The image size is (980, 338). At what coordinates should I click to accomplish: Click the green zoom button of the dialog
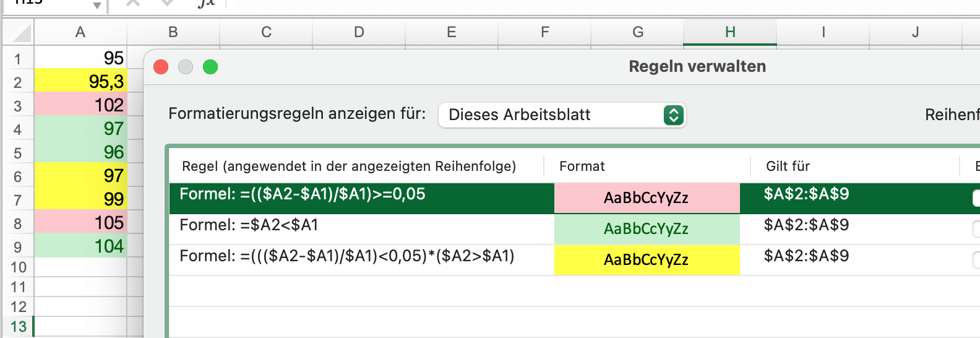tap(210, 67)
